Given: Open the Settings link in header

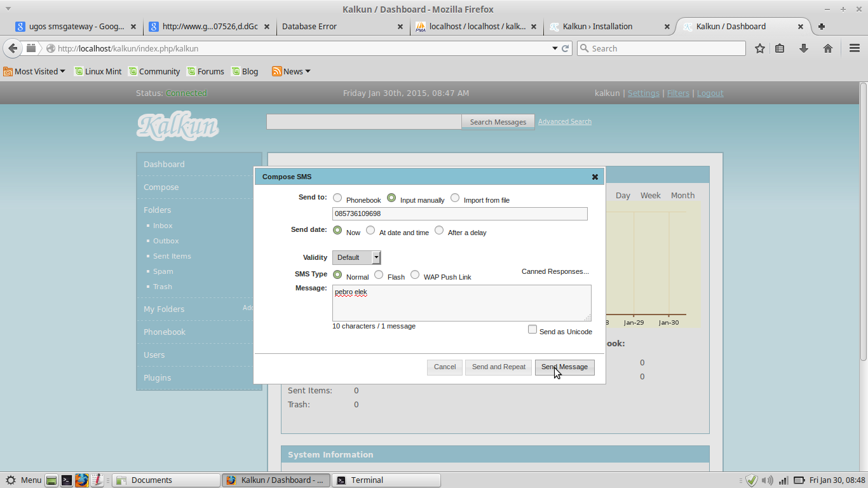Looking at the screenshot, I should point(644,93).
